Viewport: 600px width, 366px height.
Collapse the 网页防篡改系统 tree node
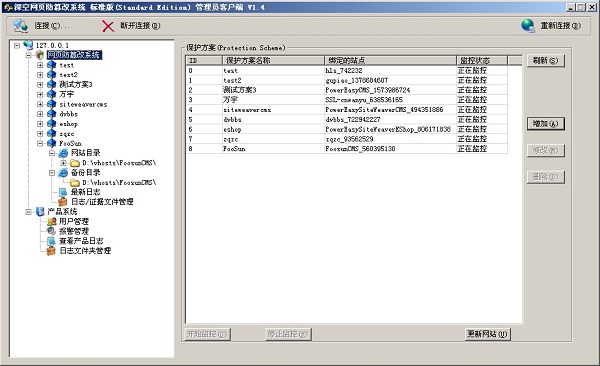pyautogui.click(x=29, y=55)
